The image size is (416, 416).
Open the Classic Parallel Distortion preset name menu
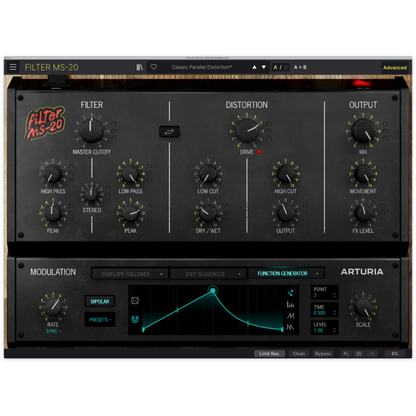click(x=202, y=67)
